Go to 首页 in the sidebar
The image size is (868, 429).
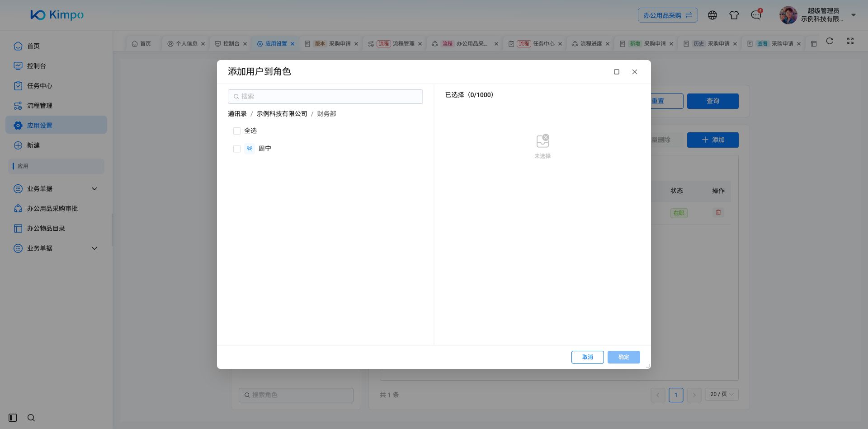tap(56, 46)
